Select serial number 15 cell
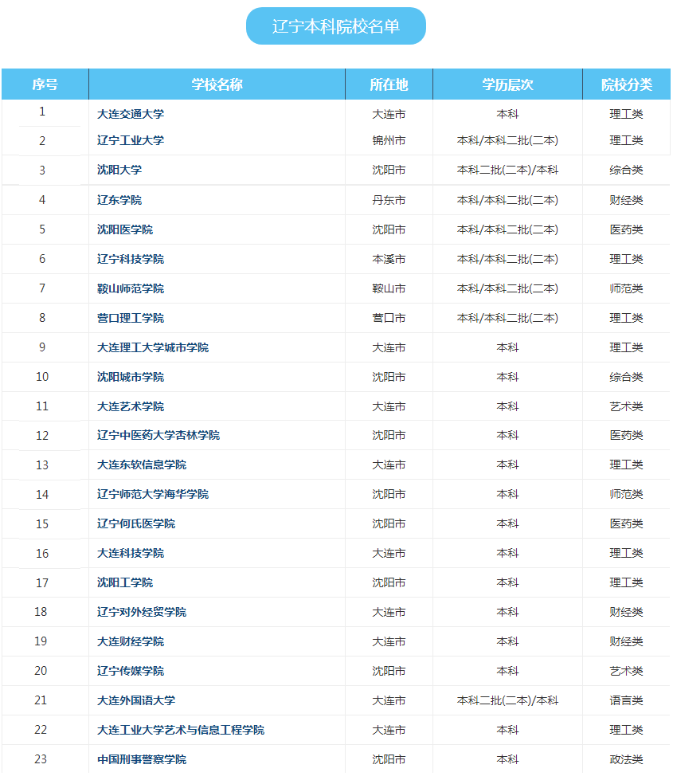 point(42,524)
